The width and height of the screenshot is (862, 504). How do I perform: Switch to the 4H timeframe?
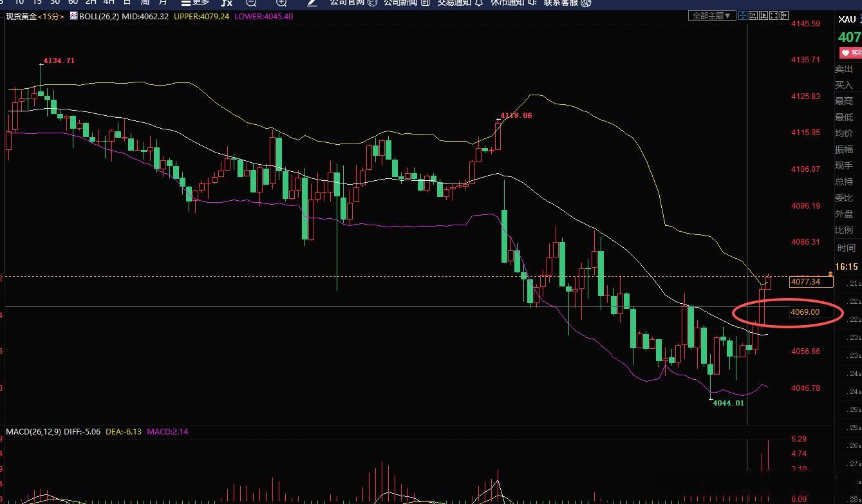click(x=109, y=2)
